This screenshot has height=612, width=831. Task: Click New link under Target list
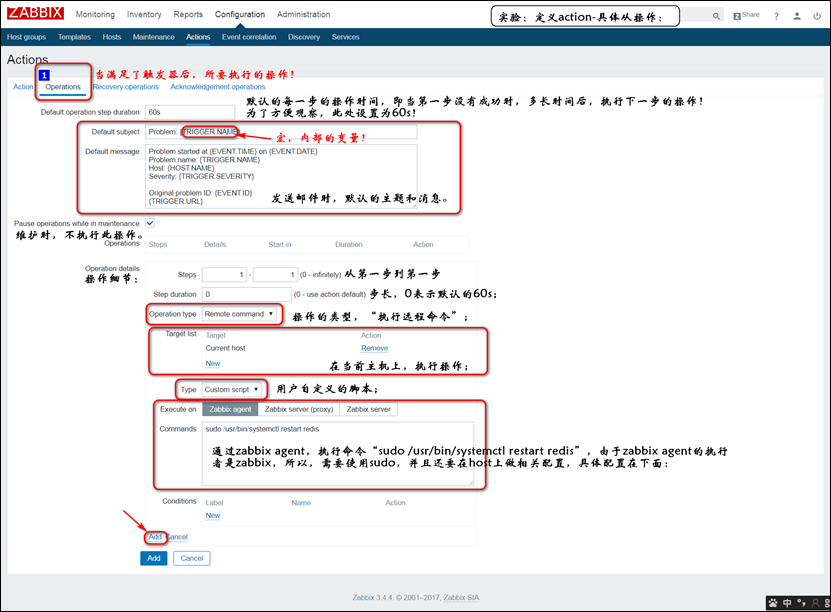pyautogui.click(x=213, y=363)
